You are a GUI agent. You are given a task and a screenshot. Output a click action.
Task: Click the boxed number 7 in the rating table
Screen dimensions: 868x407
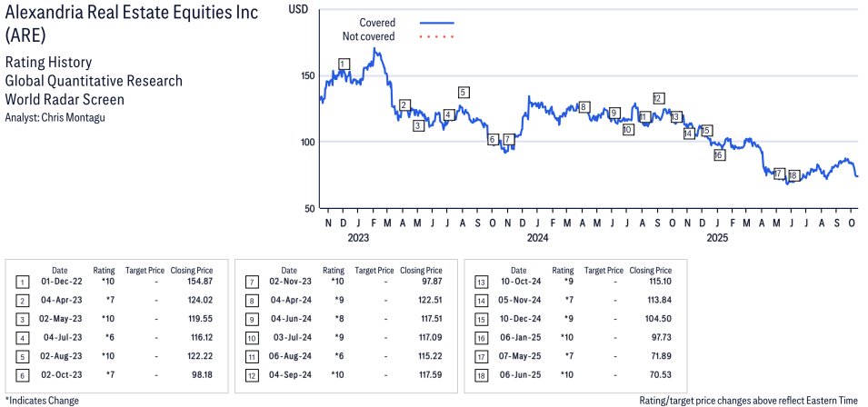click(x=249, y=283)
